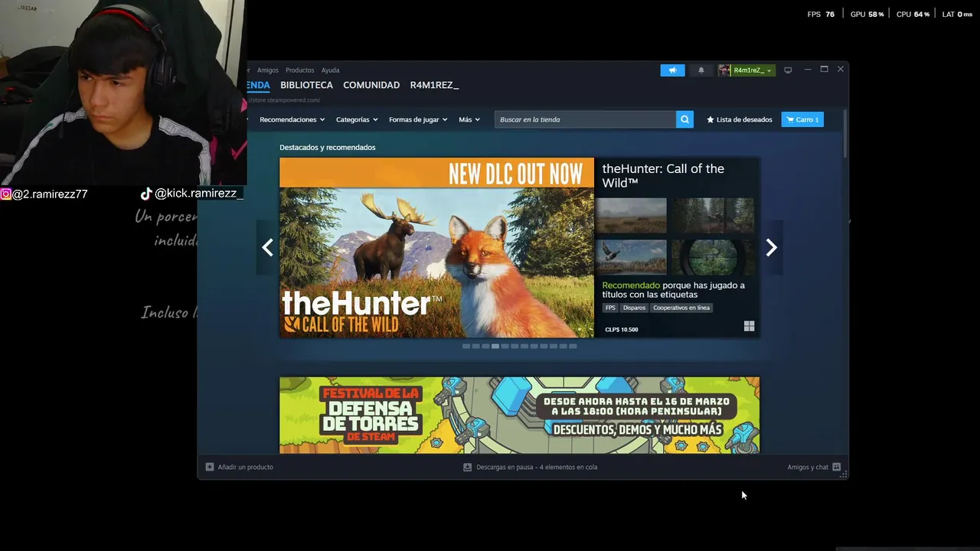Expand the Recomendaciones dropdown
This screenshot has height=551, width=980.
click(292, 119)
